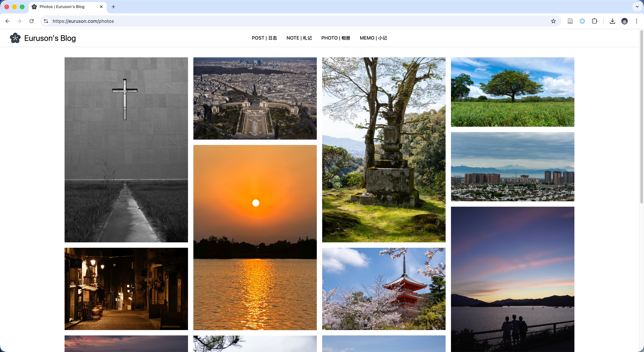The image size is (644, 352).
Task: Close the Photos | Euruson's Blog tab
Action: tap(101, 7)
